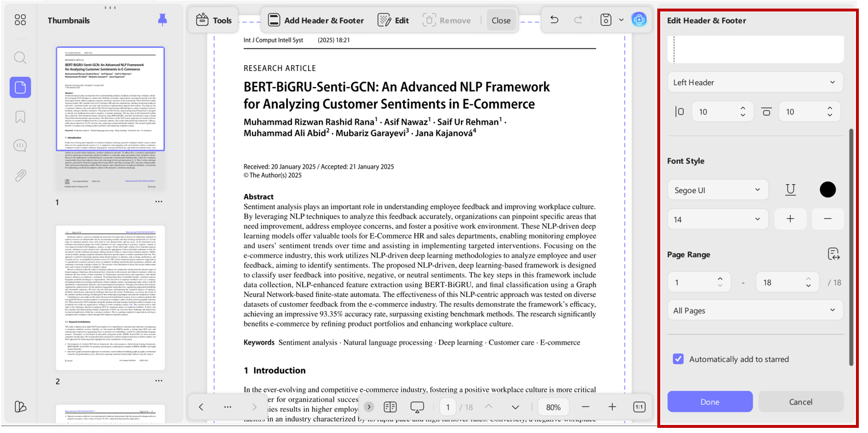
Task: Open the AI assistant icon
Action: click(x=639, y=20)
